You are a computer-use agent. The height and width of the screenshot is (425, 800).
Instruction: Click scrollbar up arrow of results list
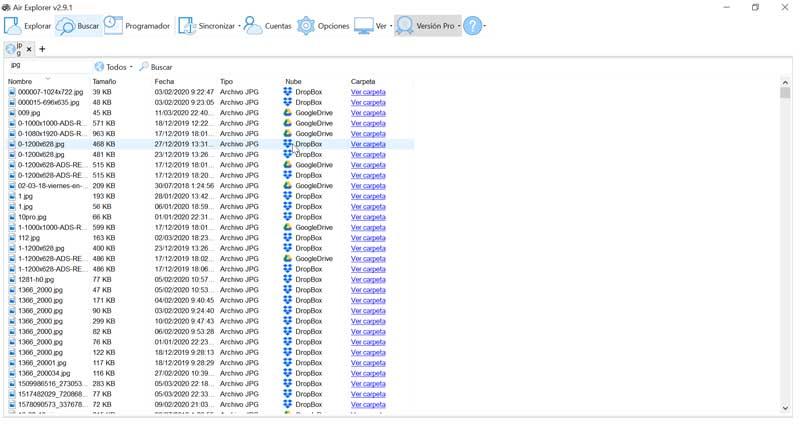coord(785,82)
